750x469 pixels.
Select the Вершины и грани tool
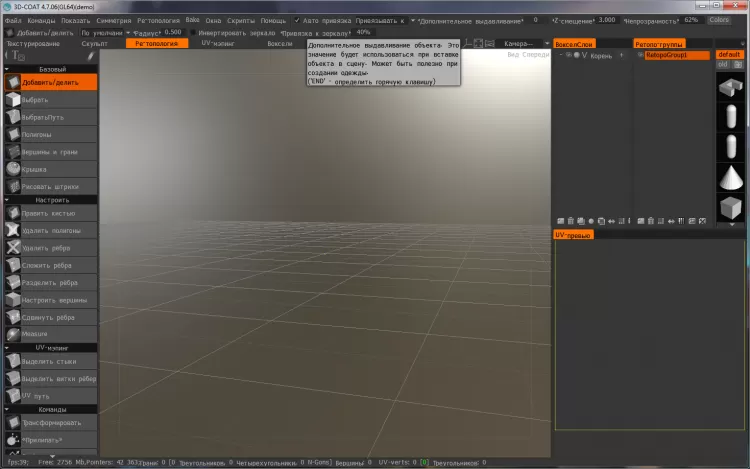[51, 152]
